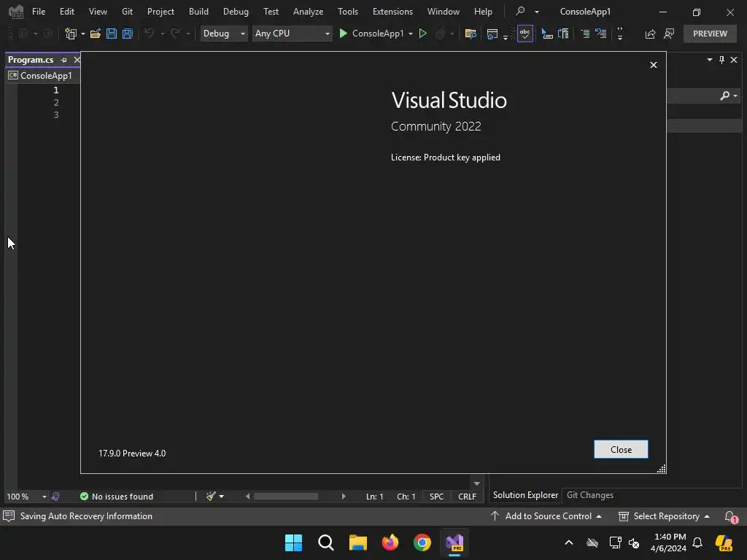Click the Send Feedback person icon
747x560 pixels.
[x=669, y=34]
